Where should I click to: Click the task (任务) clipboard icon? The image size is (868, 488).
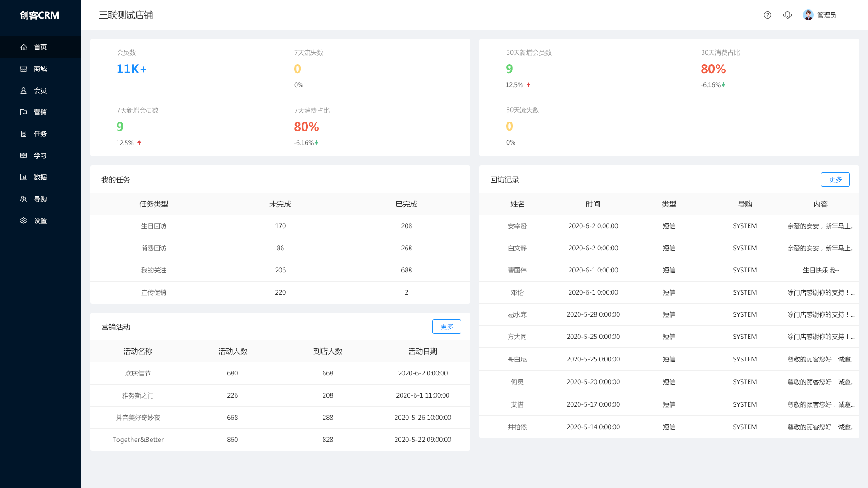[x=24, y=134]
